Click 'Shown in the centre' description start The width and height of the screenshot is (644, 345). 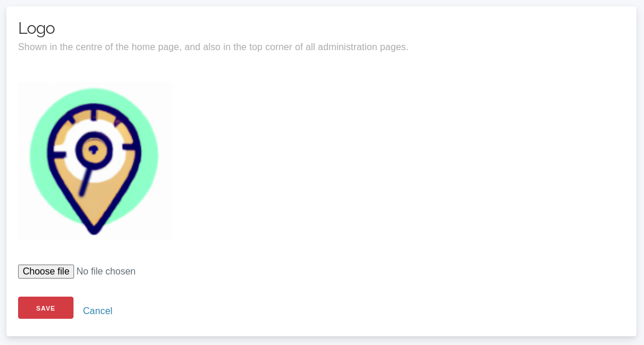58,47
